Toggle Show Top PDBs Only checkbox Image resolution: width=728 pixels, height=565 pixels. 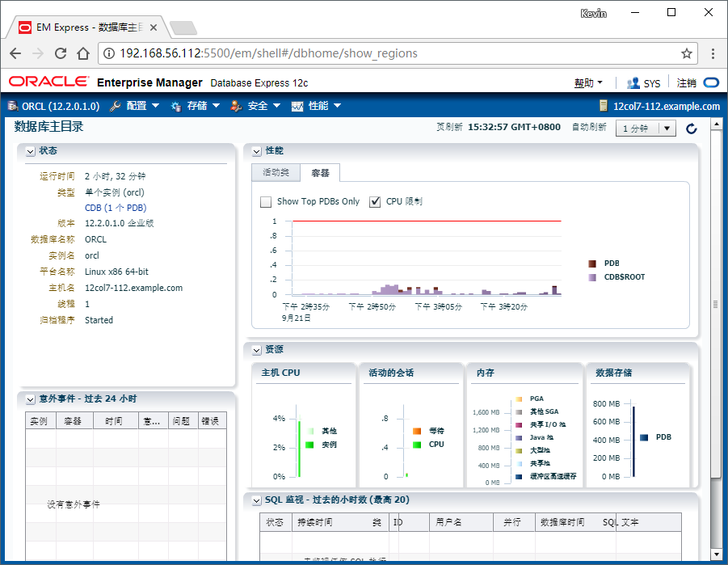tap(266, 201)
